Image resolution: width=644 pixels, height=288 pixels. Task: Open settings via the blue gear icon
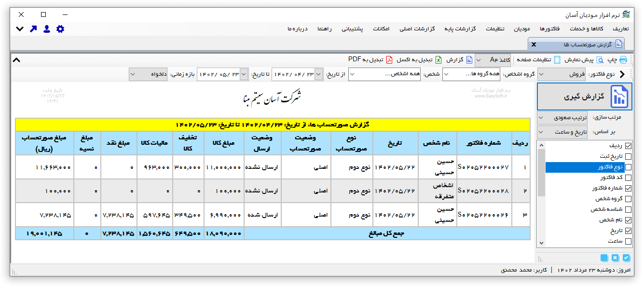60,29
